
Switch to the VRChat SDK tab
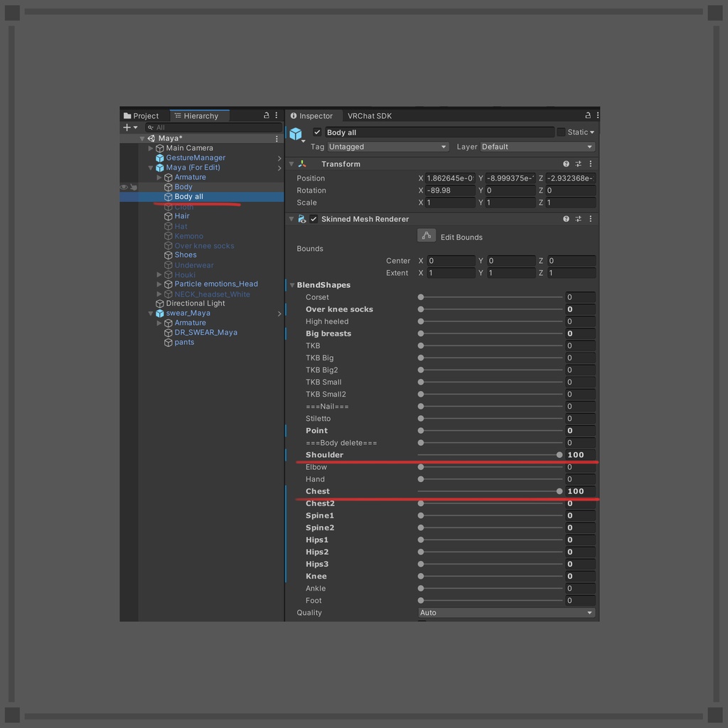pos(370,116)
